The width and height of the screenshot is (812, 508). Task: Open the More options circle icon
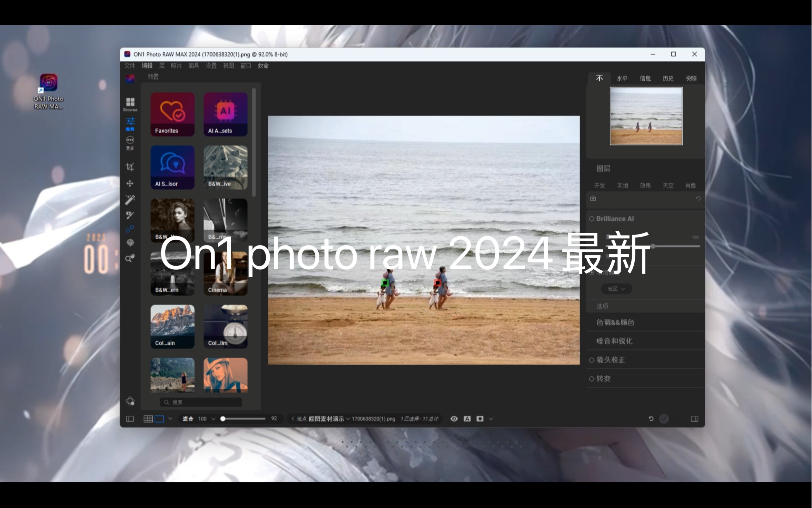(x=130, y=143)
